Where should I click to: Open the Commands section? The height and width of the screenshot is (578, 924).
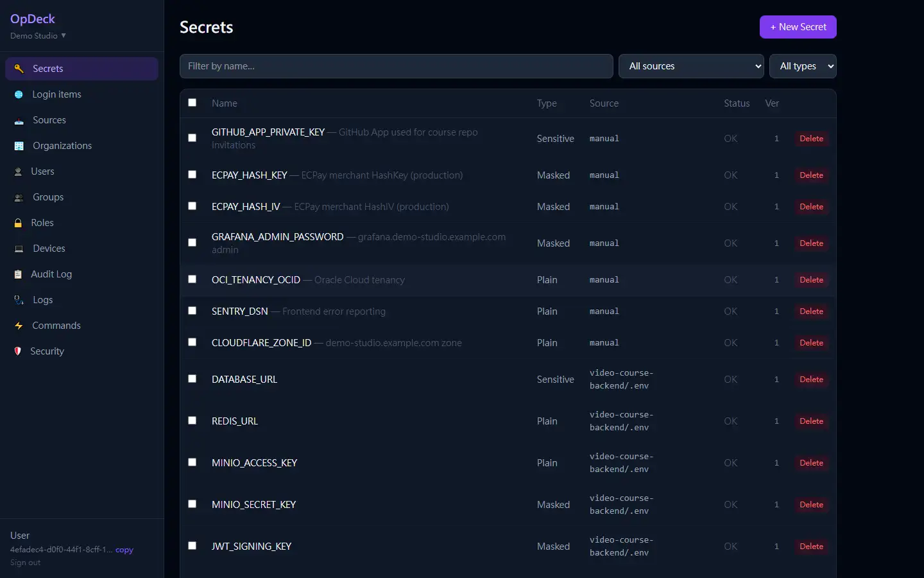[81, 326]
